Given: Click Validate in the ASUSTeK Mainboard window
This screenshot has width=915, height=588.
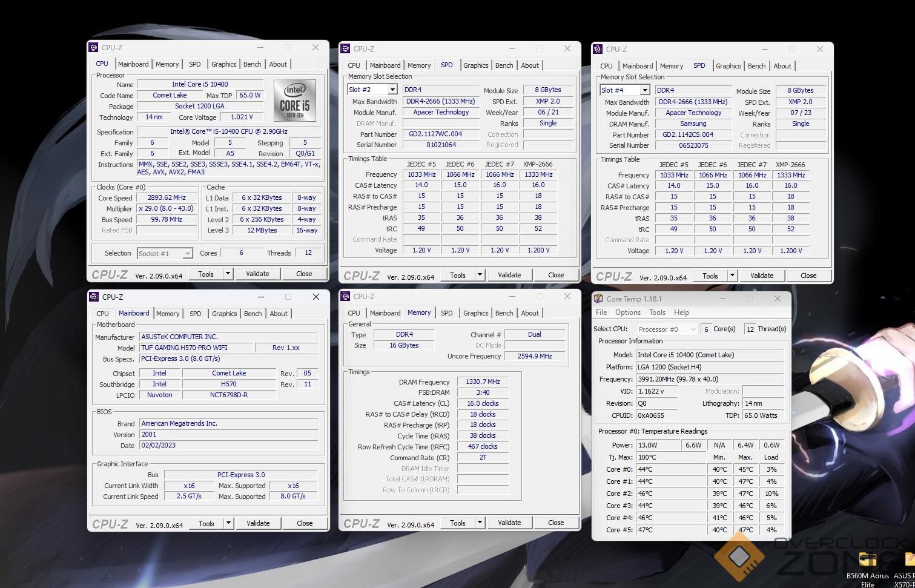Looking at the screenshot, I should tap(258, 523).
